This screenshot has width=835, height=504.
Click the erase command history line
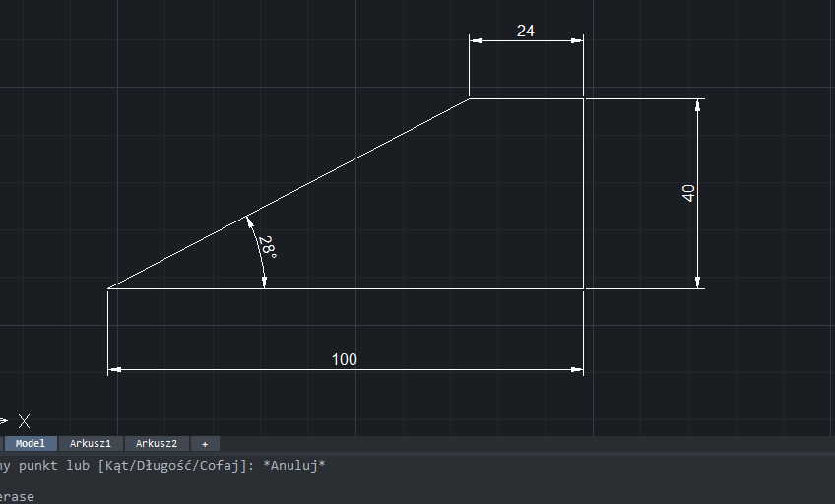(17, 497)
